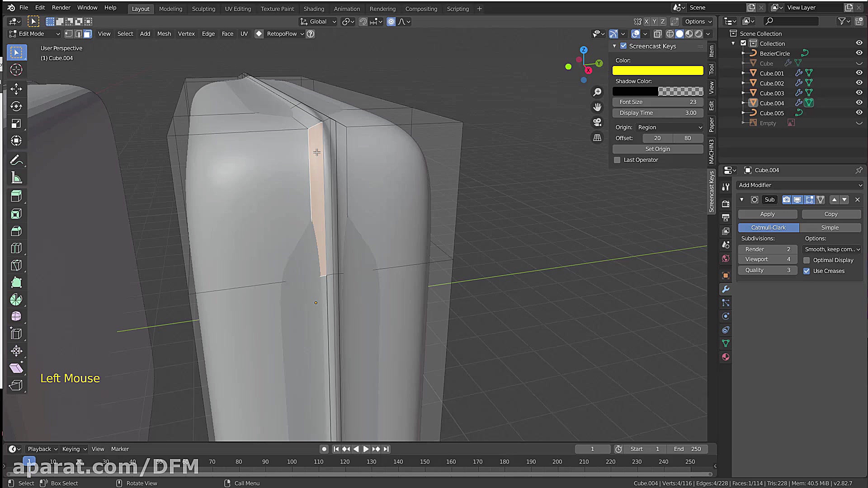This screenshot has width=868, height=488.
Task: Select the Move tool in toolbar
Action: tap(16, 89)
